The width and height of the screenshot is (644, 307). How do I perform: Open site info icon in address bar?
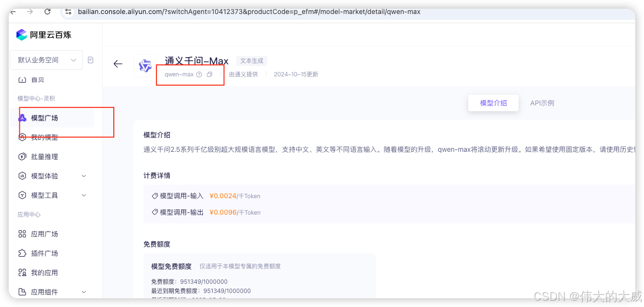pyautogui.click(x=68, y=12)
